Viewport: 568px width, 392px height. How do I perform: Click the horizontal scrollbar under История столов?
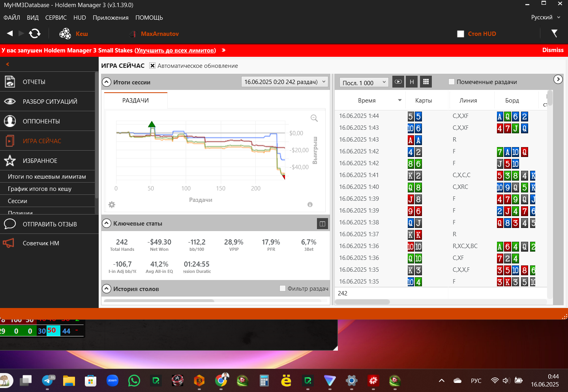coord(159,301)
